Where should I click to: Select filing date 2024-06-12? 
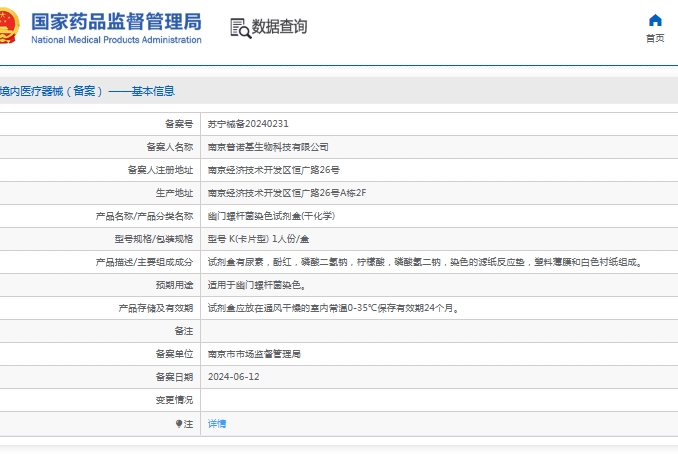[x=233, y=377]
